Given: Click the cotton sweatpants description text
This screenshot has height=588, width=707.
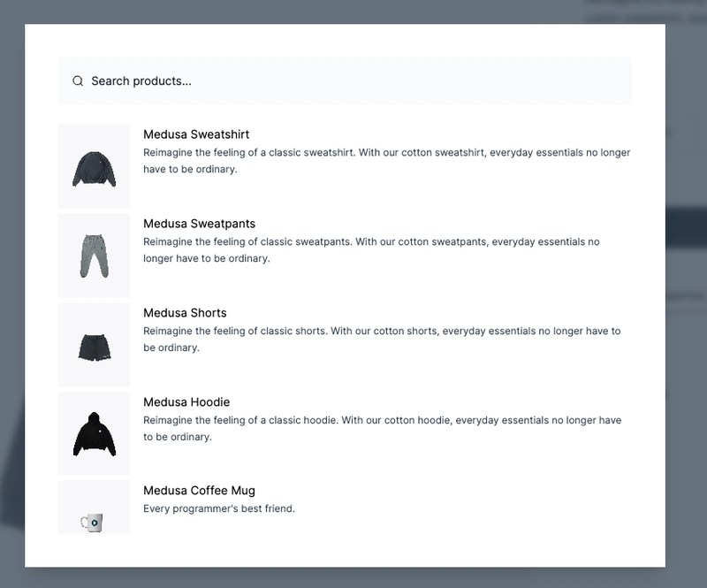Looking at the screenshot, I should pyautogui.click(x=371, y=249).
